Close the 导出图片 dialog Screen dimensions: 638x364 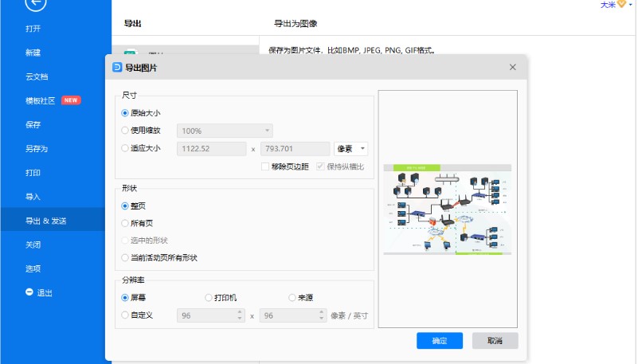513,67
